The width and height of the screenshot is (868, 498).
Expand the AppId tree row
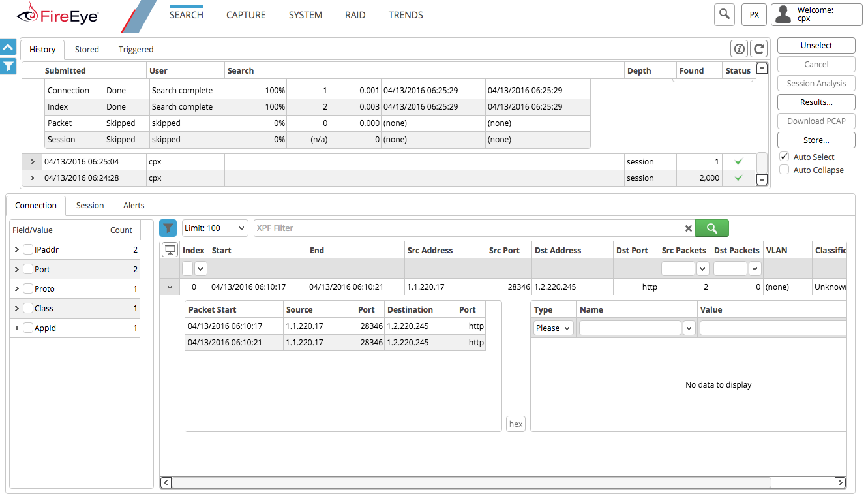click(x=16, y=328)
